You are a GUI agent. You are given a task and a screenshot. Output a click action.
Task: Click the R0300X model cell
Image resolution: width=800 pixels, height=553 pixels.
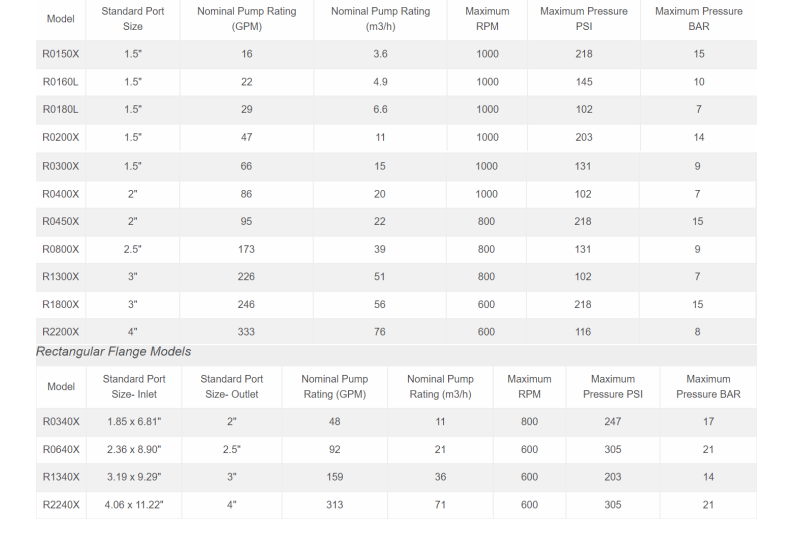click(x=60, y=166)
